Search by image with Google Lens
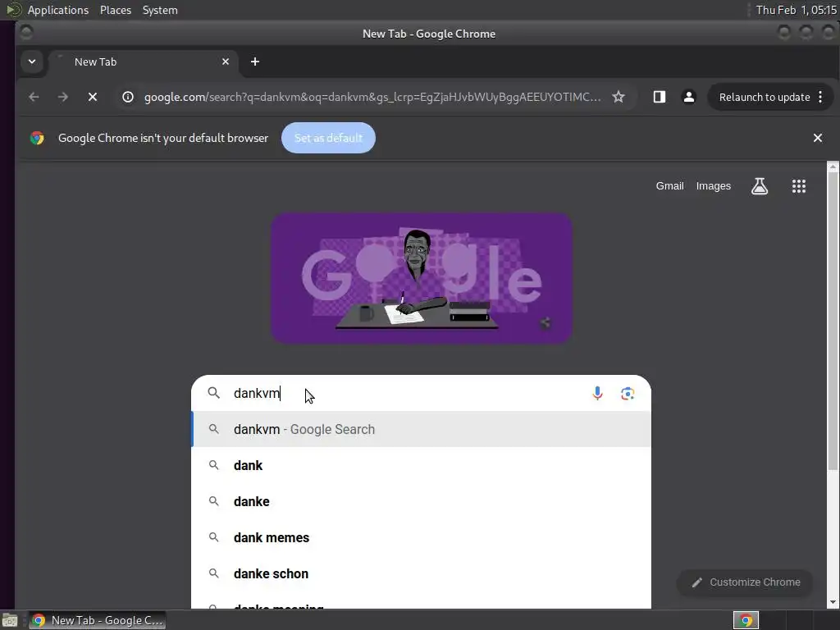 (x=628, y=393)
